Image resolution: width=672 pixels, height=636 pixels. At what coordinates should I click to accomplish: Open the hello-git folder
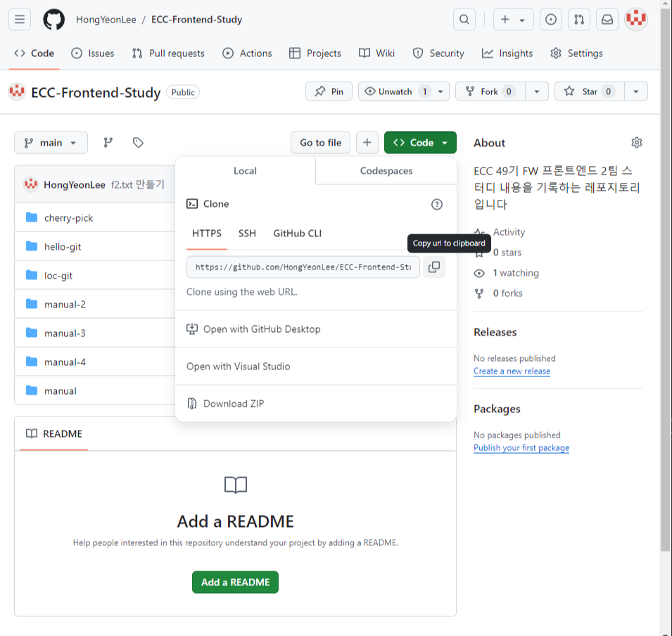[x=63, y=246]
